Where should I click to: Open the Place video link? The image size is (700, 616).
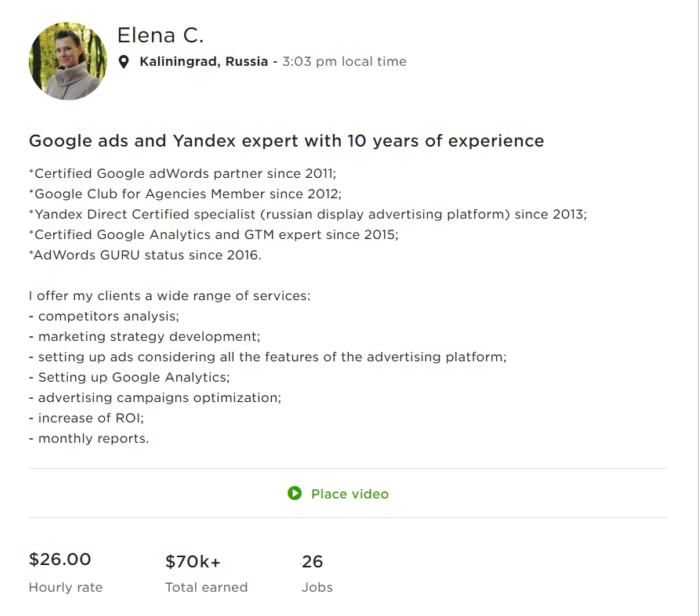tap(349, 494)
